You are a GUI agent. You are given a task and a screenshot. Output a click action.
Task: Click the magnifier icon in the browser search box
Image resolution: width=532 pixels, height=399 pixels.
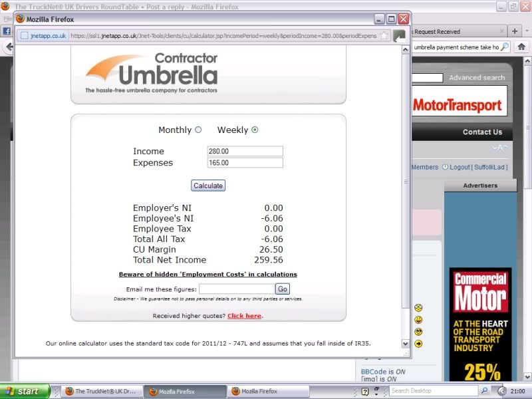coord(505,47)
